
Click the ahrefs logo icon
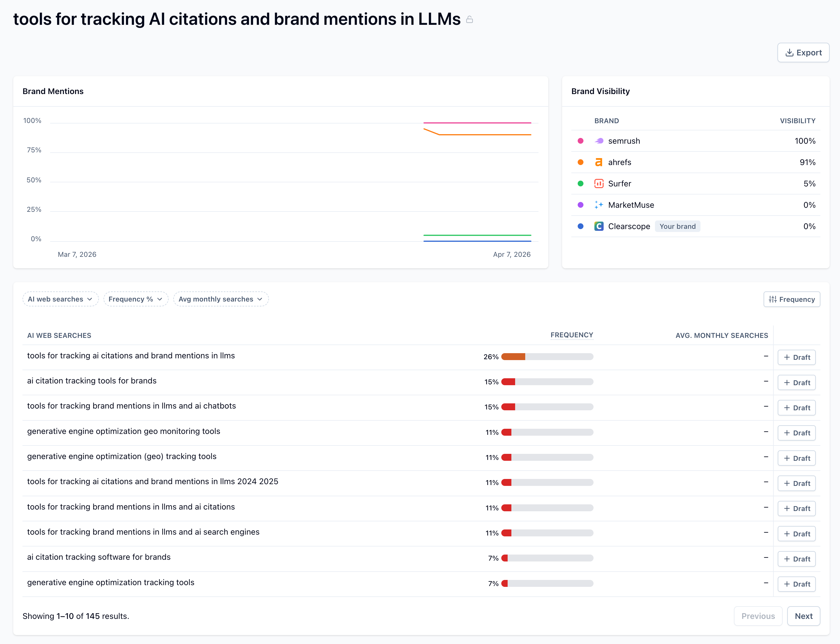point(599,162)
